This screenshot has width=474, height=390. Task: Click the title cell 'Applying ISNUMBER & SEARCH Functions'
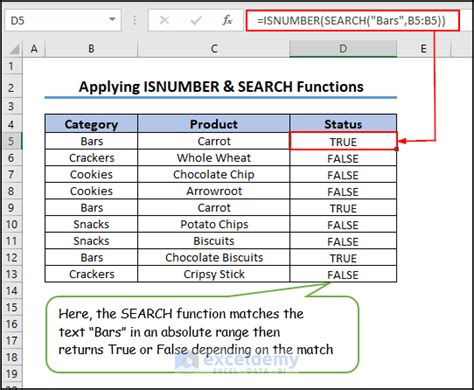coord(221,87)
